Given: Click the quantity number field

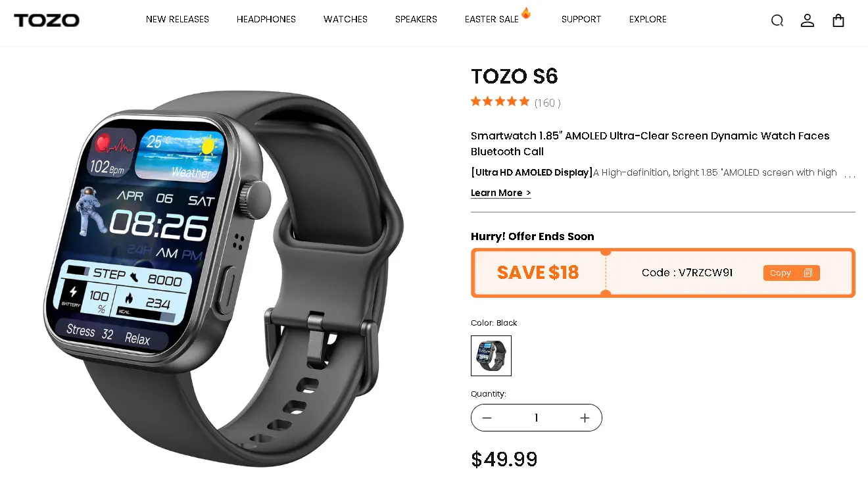Looking at the screenshot, I should tap(537, 418).
